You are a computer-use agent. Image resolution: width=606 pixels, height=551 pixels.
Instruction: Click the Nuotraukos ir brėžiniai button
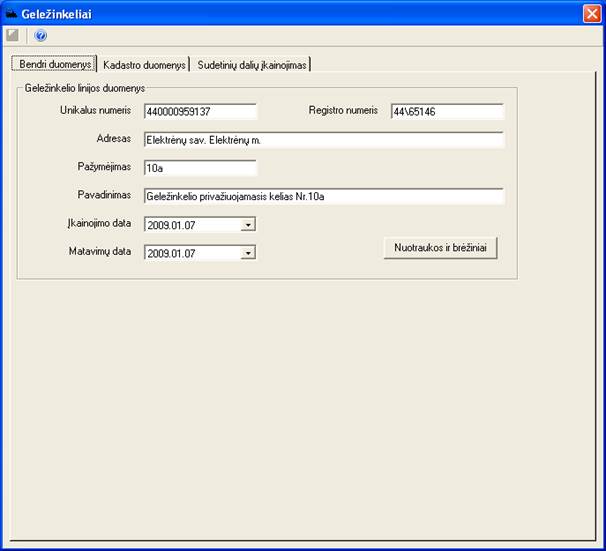440,248
